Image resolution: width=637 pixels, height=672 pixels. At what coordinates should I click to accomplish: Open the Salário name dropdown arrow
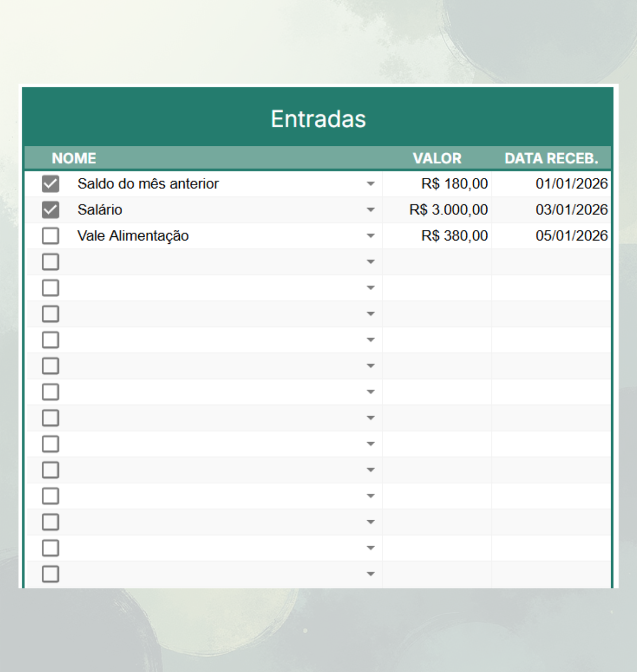click(370, 210)
